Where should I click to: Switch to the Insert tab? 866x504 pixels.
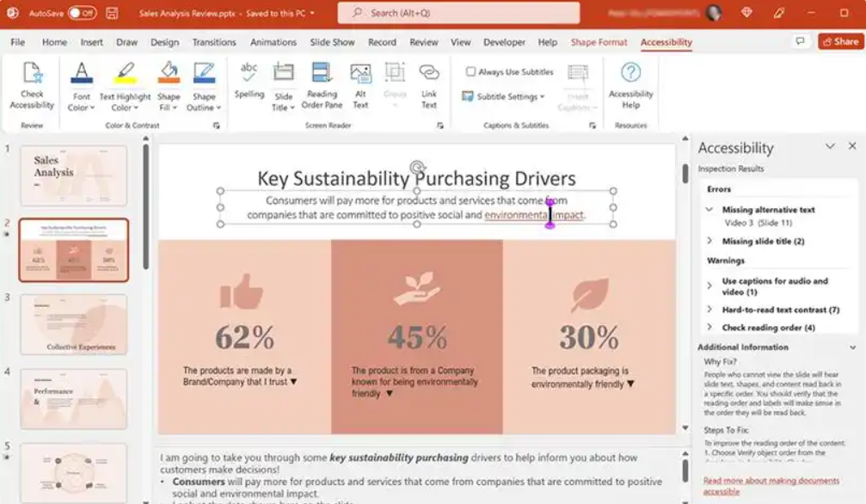(x=91, y=42)
